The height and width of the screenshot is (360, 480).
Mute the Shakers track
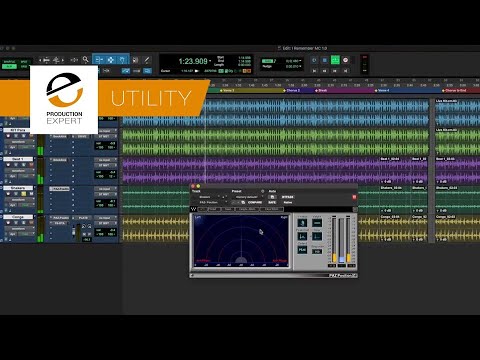[x=31, y=194]
